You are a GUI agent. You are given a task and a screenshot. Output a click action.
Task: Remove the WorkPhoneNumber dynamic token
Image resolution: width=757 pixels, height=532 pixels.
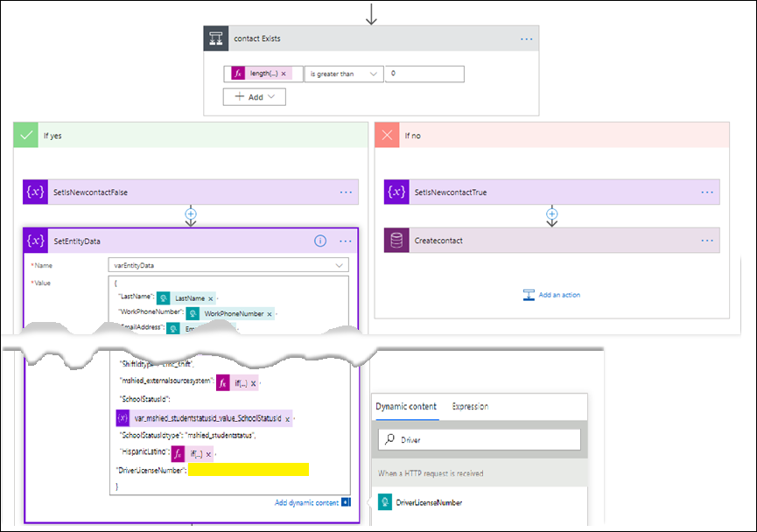pyautogui.click(x=269, y=314)
